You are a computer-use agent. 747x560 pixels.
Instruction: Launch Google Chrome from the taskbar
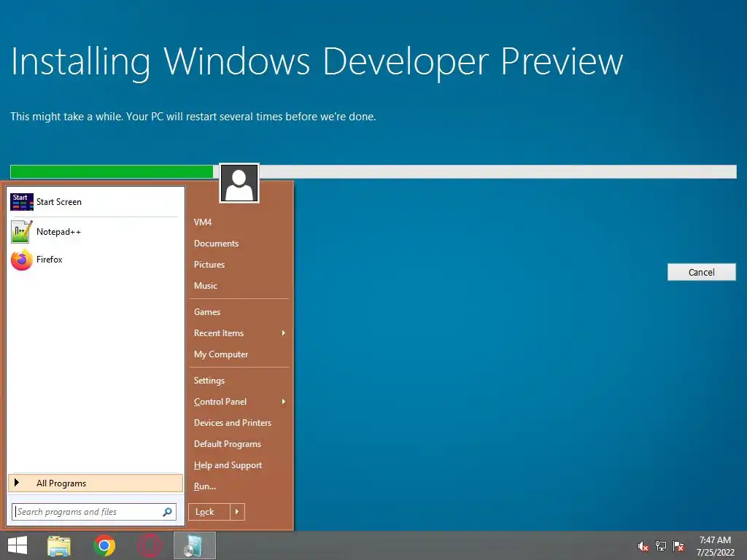pyautogui.click(x=104, y=545)
